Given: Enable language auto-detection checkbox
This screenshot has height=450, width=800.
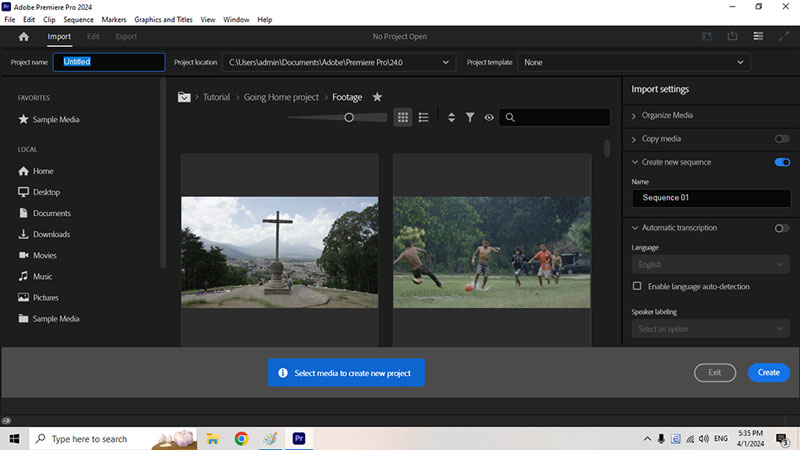Looking at the screenshot, I should (x=637, y=286).
